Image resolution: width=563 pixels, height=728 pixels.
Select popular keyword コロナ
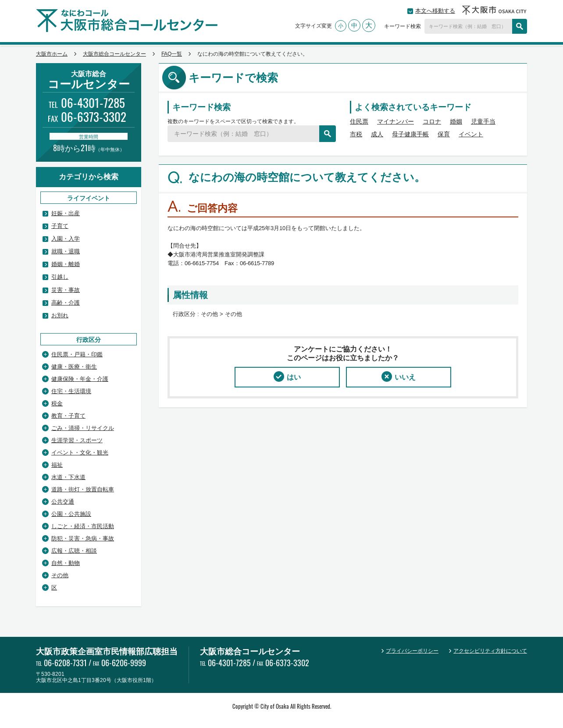pos(432,121)
